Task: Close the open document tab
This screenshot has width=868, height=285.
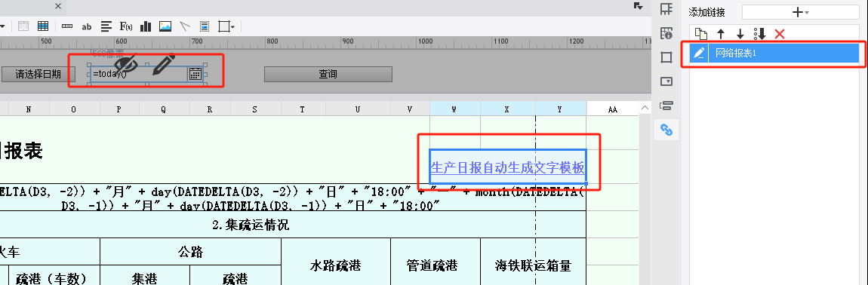Action: pyautogui.click(x=58, y=6)
